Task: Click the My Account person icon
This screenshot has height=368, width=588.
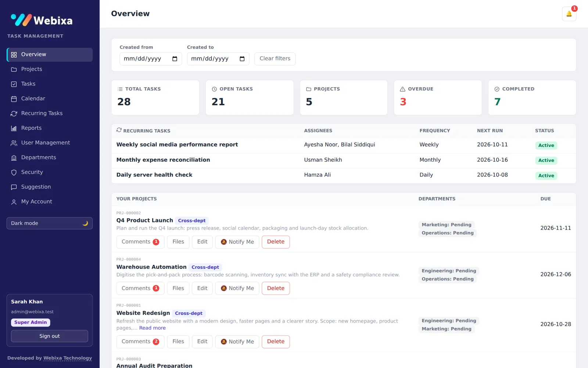Action: coord(14,202)
